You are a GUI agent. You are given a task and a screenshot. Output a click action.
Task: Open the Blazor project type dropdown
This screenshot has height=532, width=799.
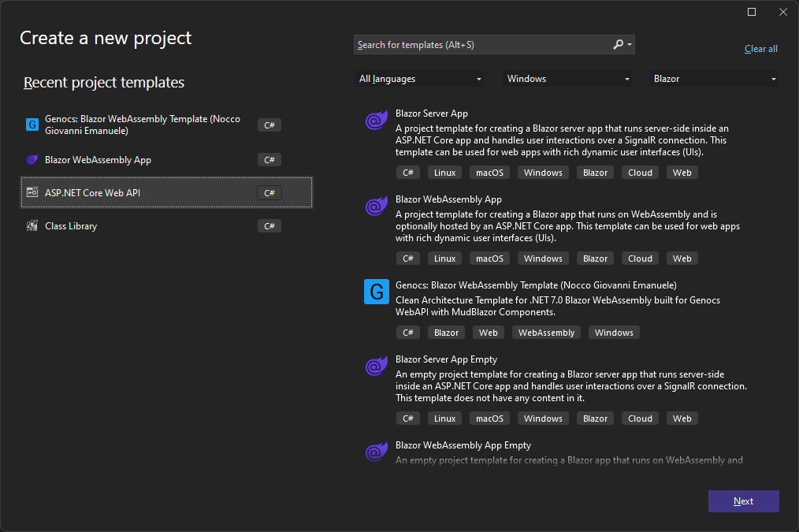pyautogui.click(x=714, y=79)
